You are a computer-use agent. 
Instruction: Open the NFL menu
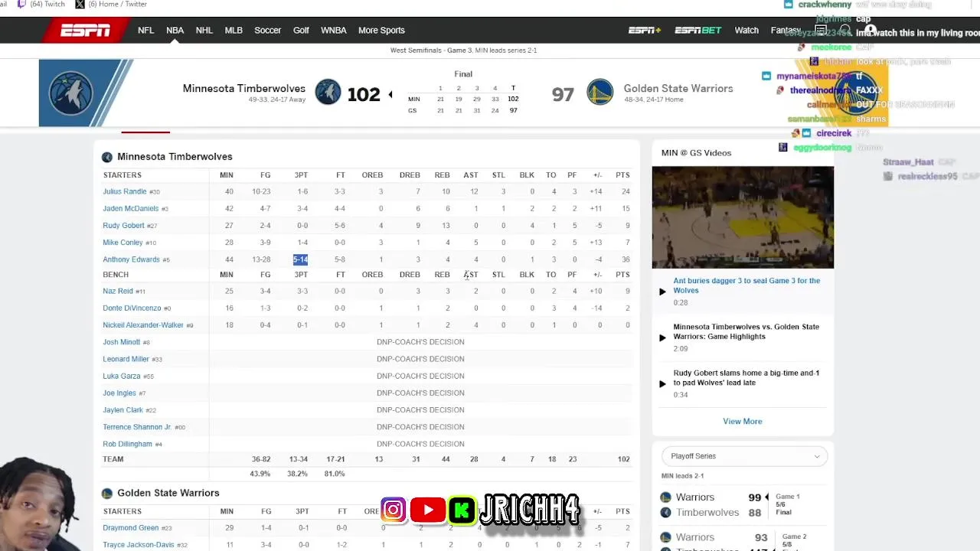click(x=145, y=31)
